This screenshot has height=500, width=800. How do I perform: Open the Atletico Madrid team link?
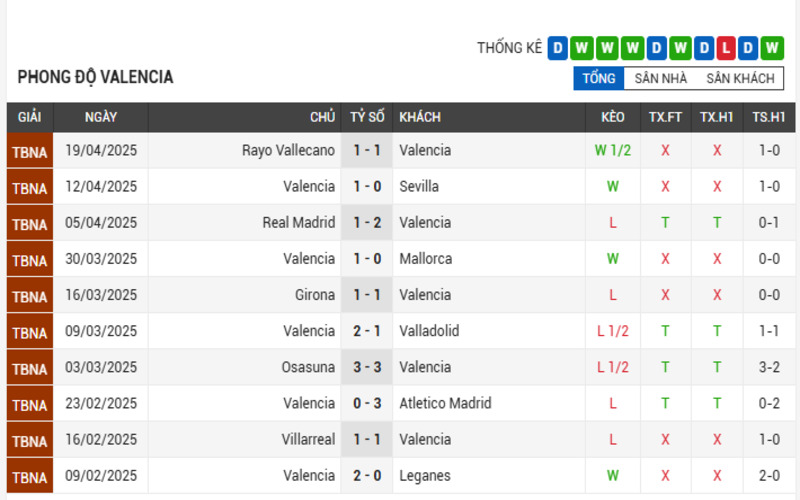coord(445,404)
